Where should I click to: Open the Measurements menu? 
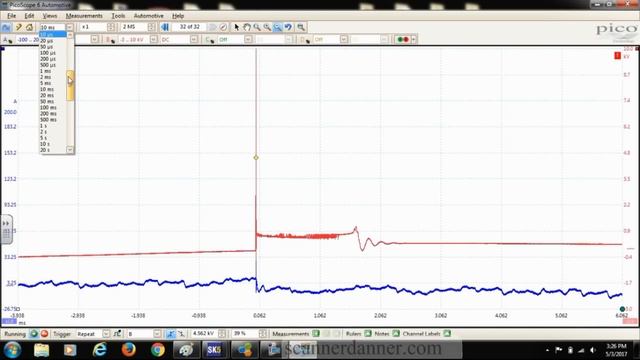point(84,16)
